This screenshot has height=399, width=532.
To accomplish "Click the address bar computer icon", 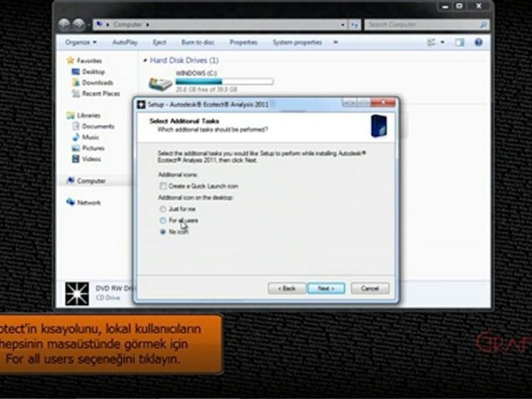I will click(x=100, y=24).
